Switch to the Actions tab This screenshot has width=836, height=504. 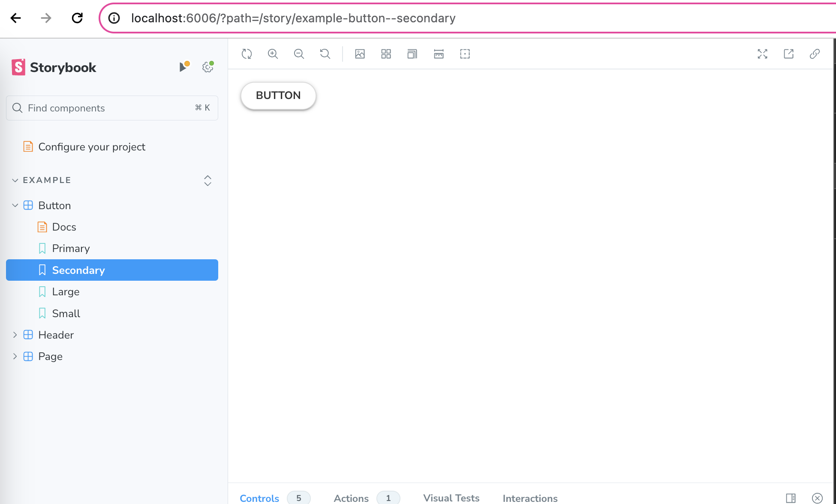click(x=351, y=498)
